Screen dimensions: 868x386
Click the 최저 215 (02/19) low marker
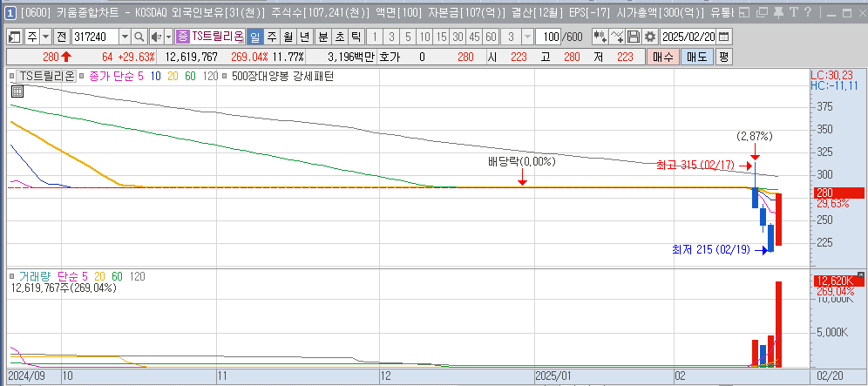pyautogui.click(x=711, y=250)
